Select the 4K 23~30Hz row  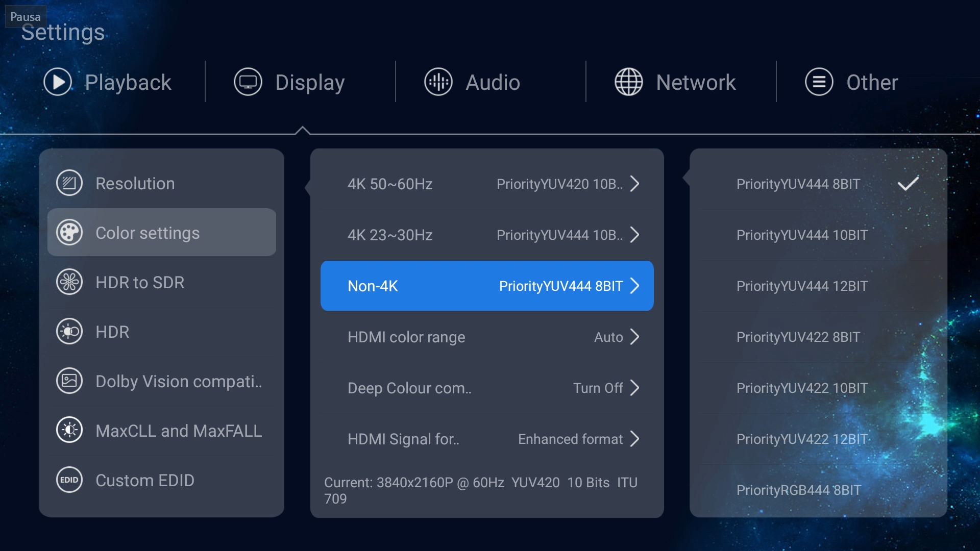tap(487, 235)
